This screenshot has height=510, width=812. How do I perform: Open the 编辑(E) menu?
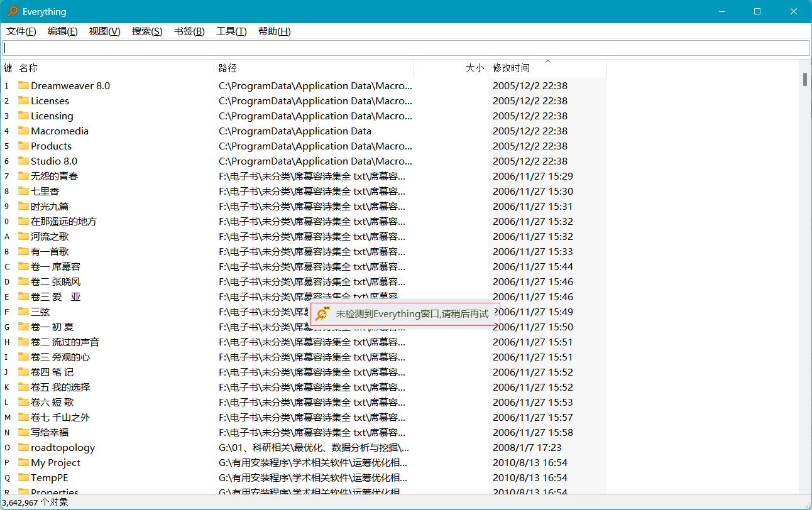63,31
